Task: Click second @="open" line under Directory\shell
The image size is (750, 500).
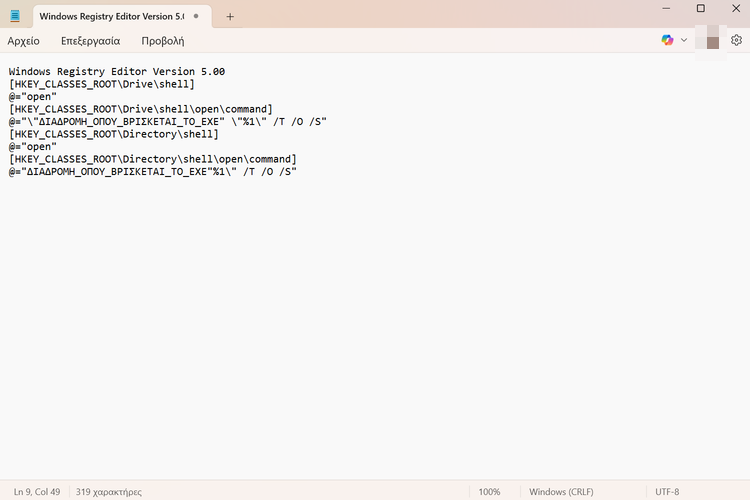Action: click(x=33, y=147)
